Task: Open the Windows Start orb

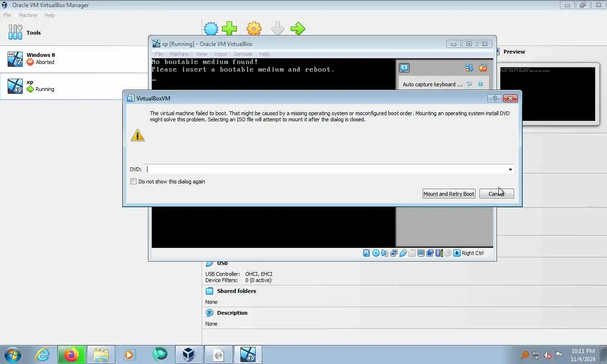Action: tap(13, 355)
